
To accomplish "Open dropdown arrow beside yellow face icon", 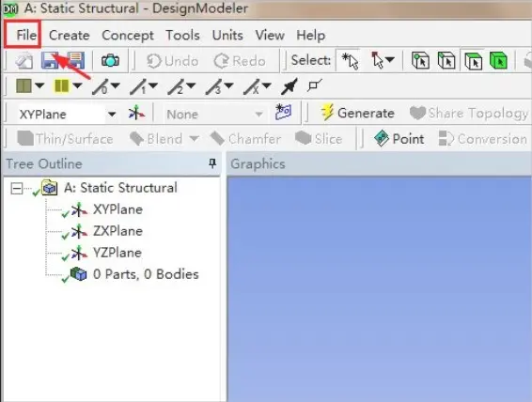I will point(77,85).
